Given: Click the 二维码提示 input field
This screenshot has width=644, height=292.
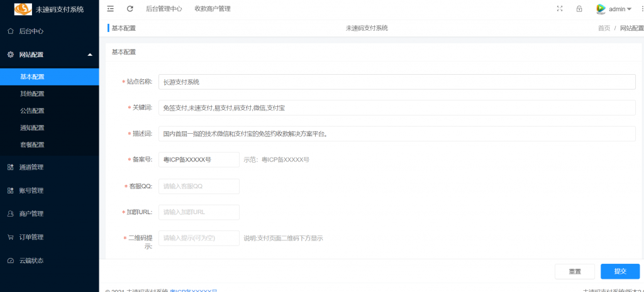Looking at the screenshot, I should pos(199,238).
